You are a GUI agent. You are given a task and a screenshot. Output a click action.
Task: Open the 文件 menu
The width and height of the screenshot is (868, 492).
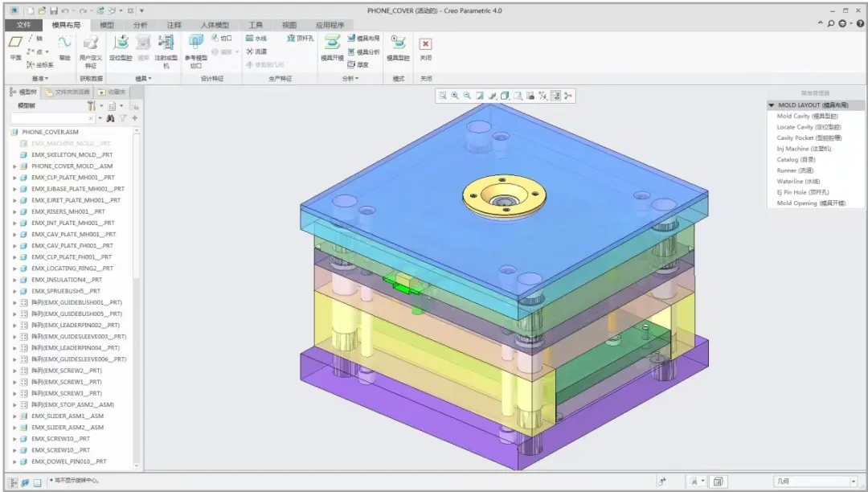tap(23, 25)
